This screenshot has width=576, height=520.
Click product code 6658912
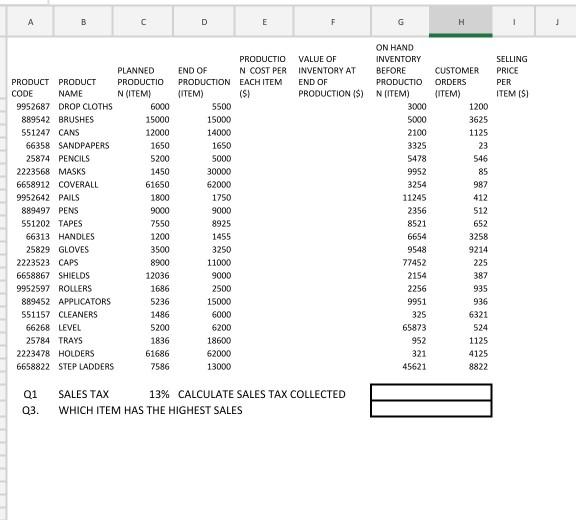click(33, 185)
